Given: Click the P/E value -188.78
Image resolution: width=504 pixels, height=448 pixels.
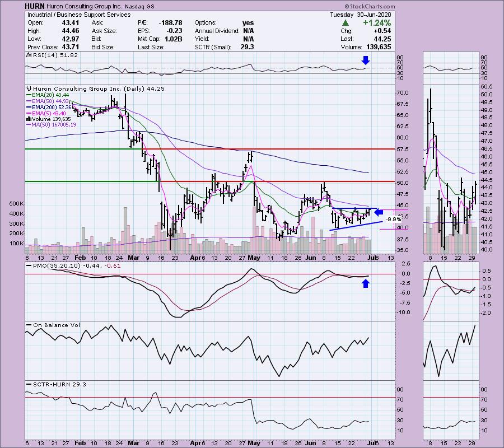Looking at the screenshot, I should click(170, 23).
